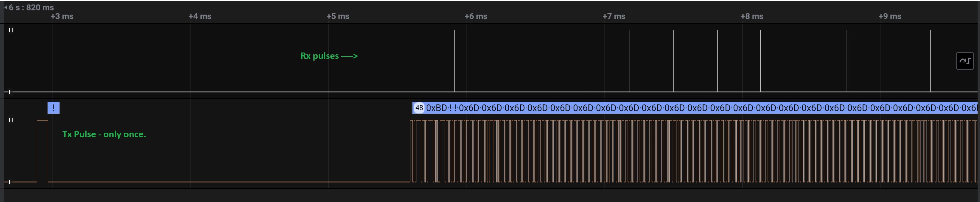Click the +4 ms timeline marker
Screen dimensions: 980x202
[200, 16]
